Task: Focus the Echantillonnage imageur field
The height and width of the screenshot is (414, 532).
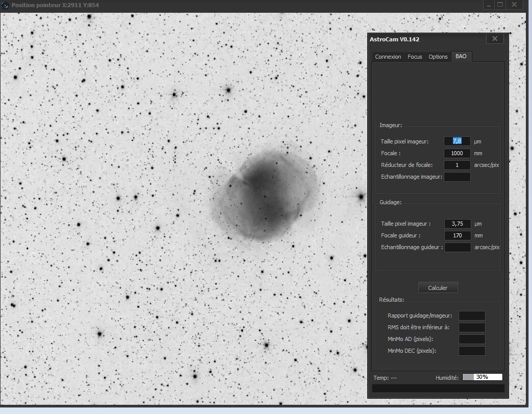Action: 457,177
